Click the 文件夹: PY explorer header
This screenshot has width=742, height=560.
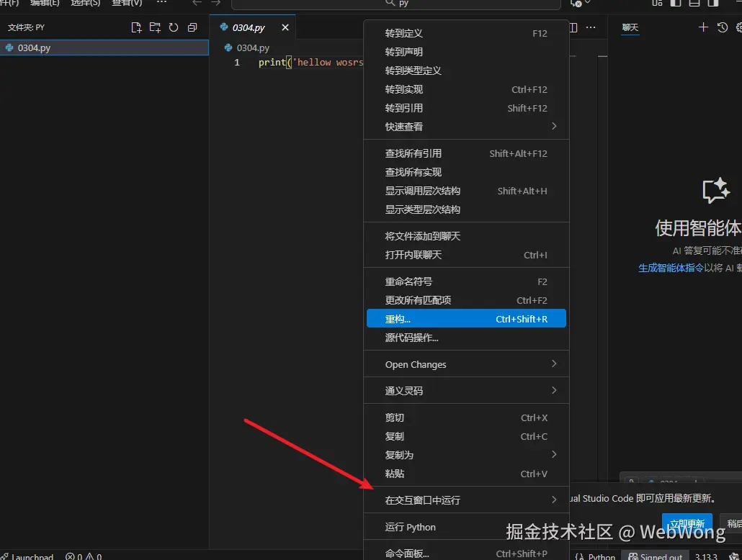pyautogui.click(x=26, y=27)
